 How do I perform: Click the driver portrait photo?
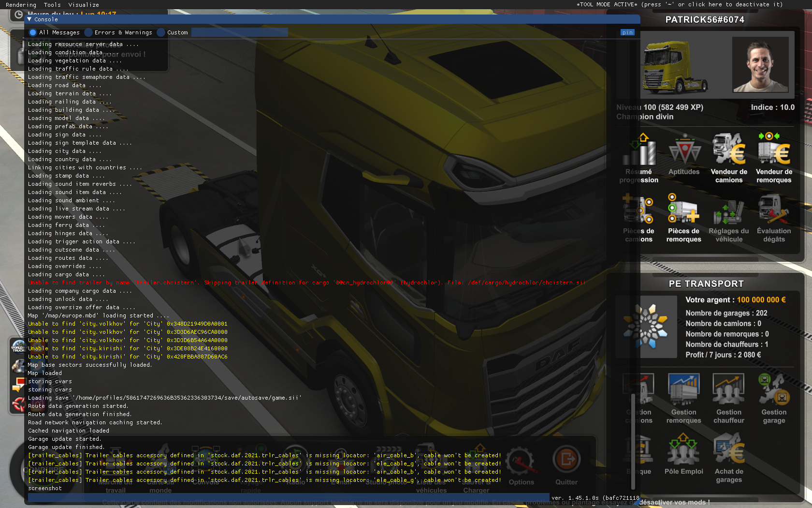tap(760, 65)
